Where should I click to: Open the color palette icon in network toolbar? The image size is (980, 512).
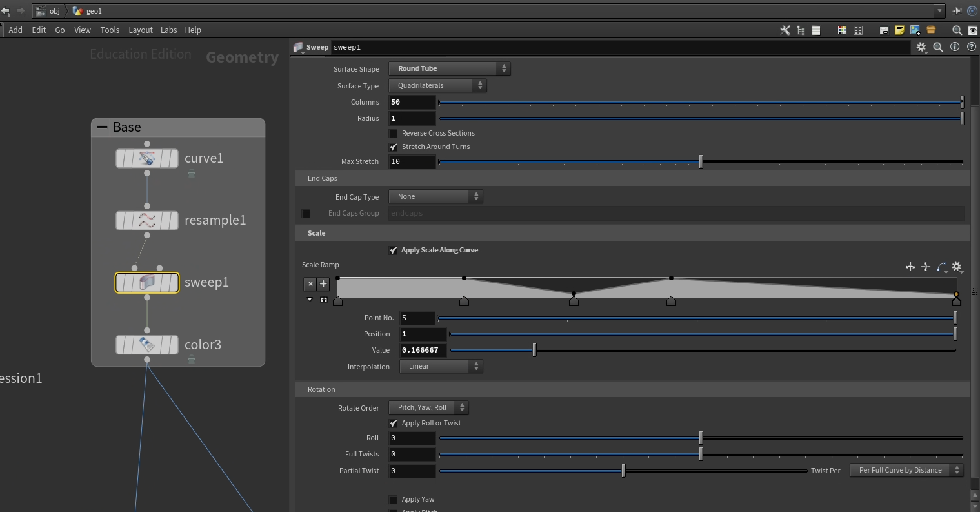point(842,30)
